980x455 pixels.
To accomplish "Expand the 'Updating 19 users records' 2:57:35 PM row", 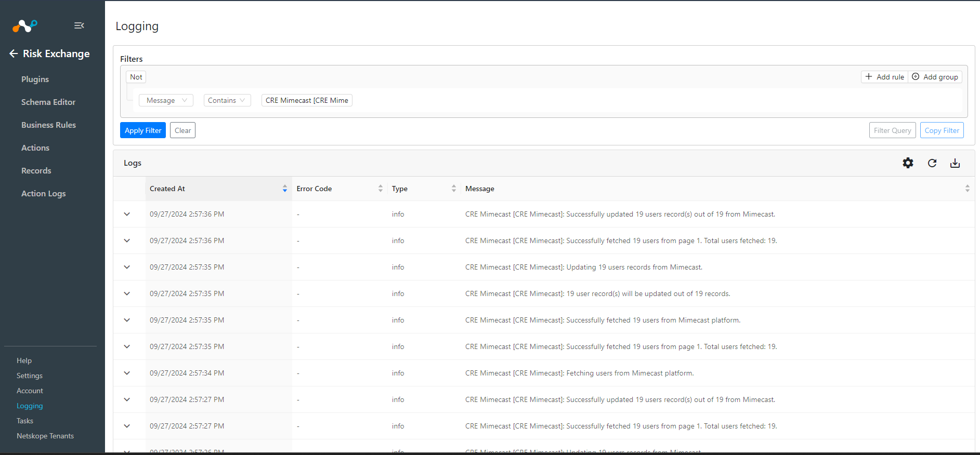I will 127,267.
